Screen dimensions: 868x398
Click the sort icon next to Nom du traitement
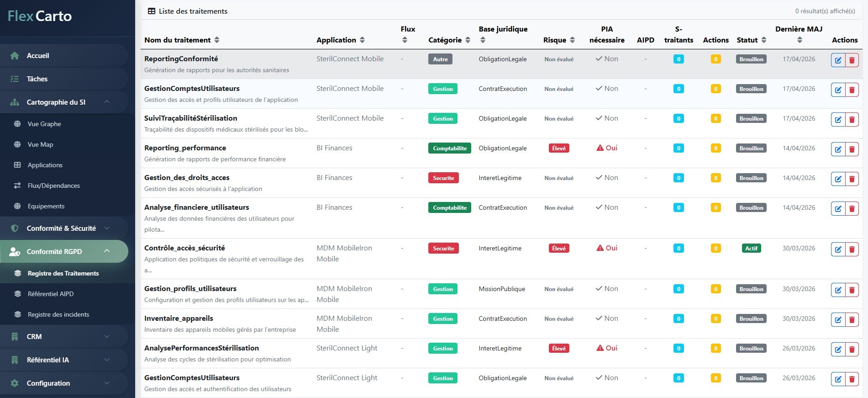(217, 40)
